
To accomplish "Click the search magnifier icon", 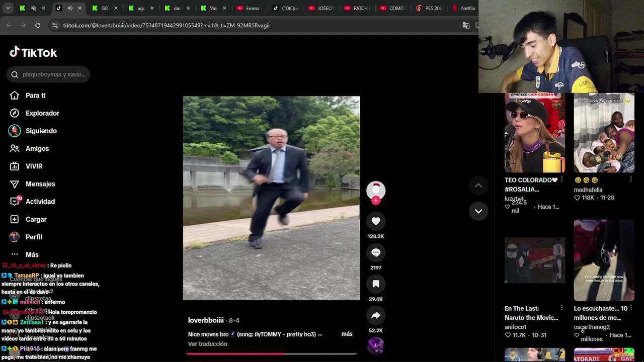I will (x=15, y=74).
